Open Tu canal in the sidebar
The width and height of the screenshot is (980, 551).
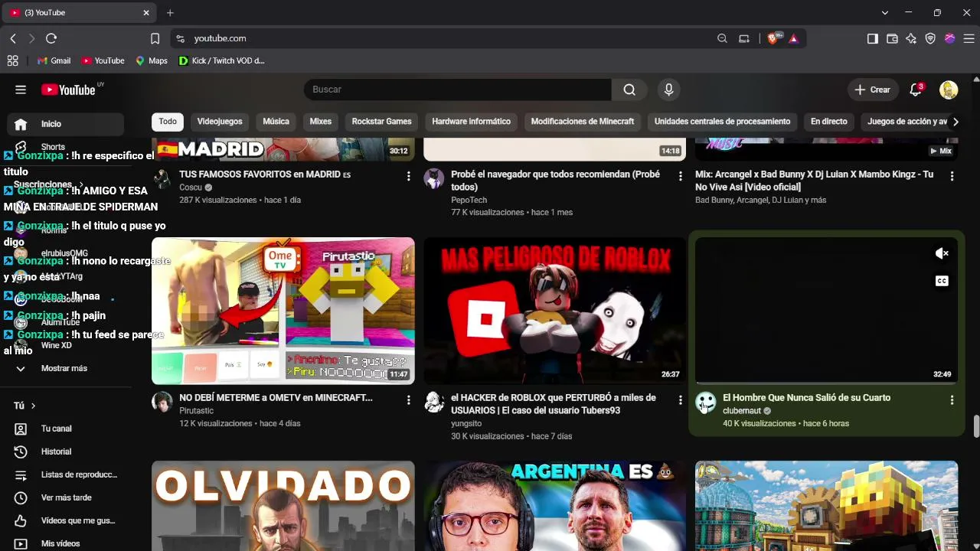tap(66, 429)
